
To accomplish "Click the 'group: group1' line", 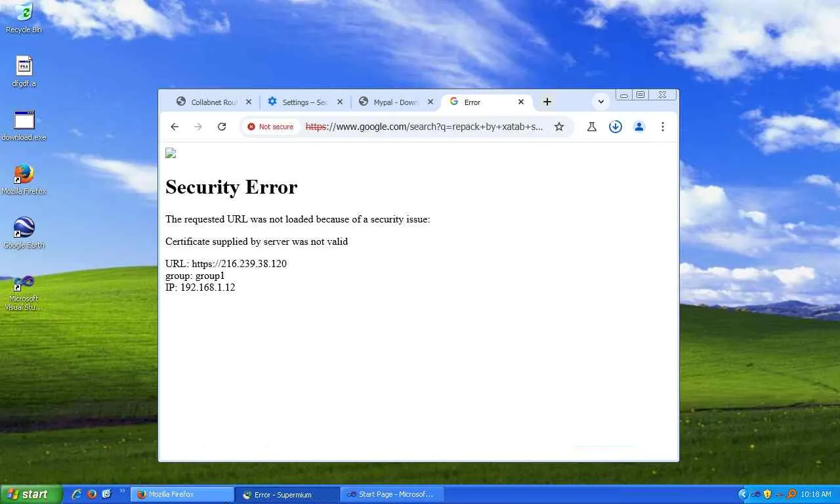I will click(x=195, y=276).
